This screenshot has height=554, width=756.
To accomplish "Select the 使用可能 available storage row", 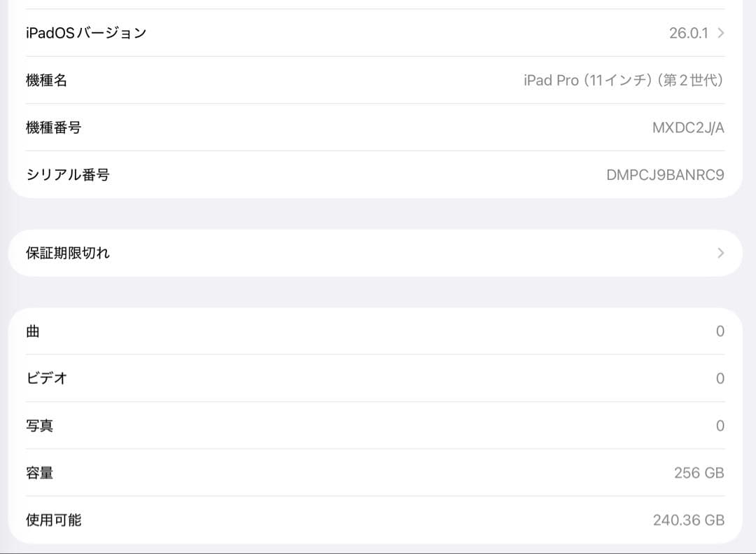I will [378, 520].
